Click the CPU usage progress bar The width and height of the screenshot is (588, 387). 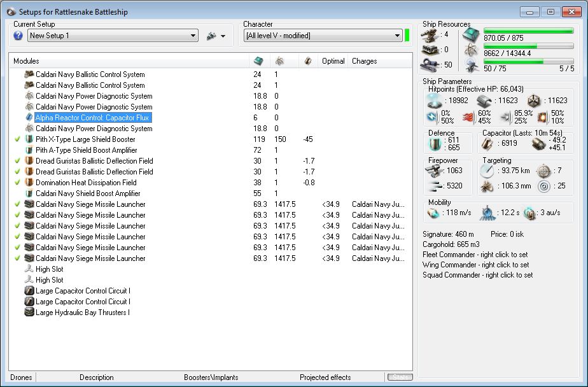(529, 30)
